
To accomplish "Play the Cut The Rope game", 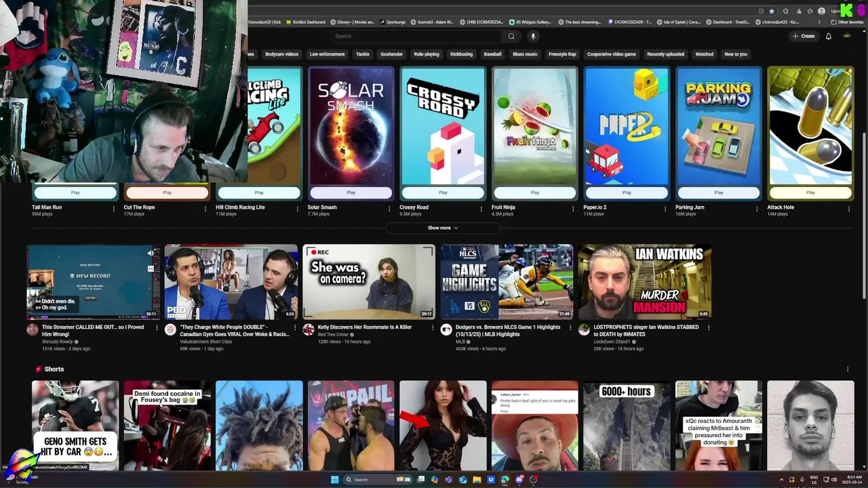I will 167,192.
